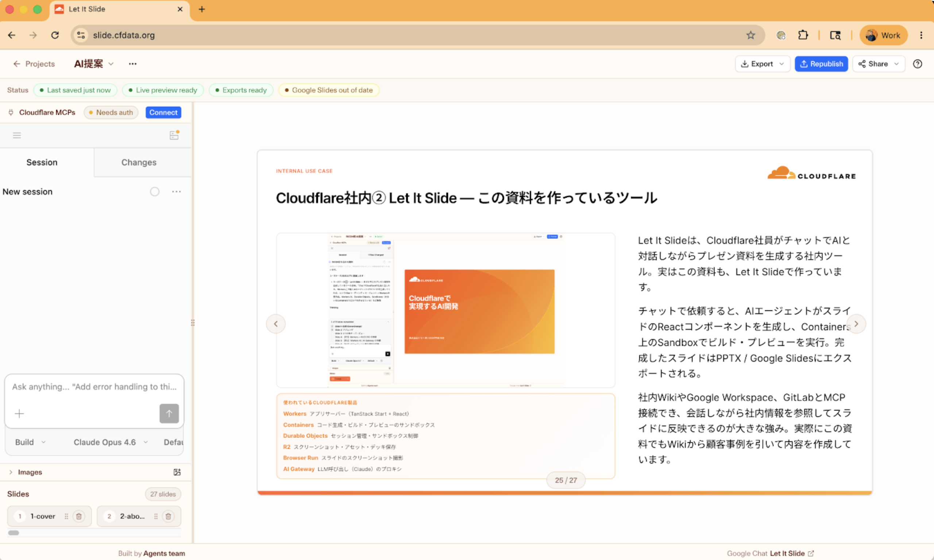This screenshot has width=934, height=560.
Task: Click the add image icon
Action: (177, 472)
